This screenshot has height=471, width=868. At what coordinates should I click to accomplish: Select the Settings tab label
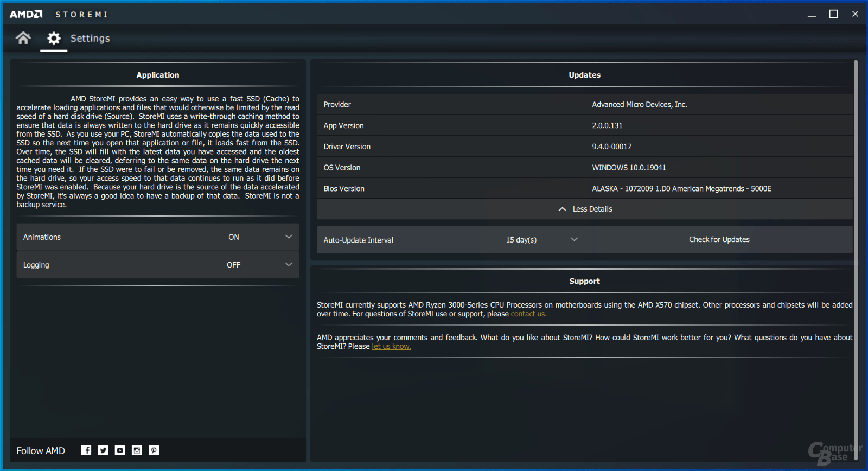pos(90,39)
